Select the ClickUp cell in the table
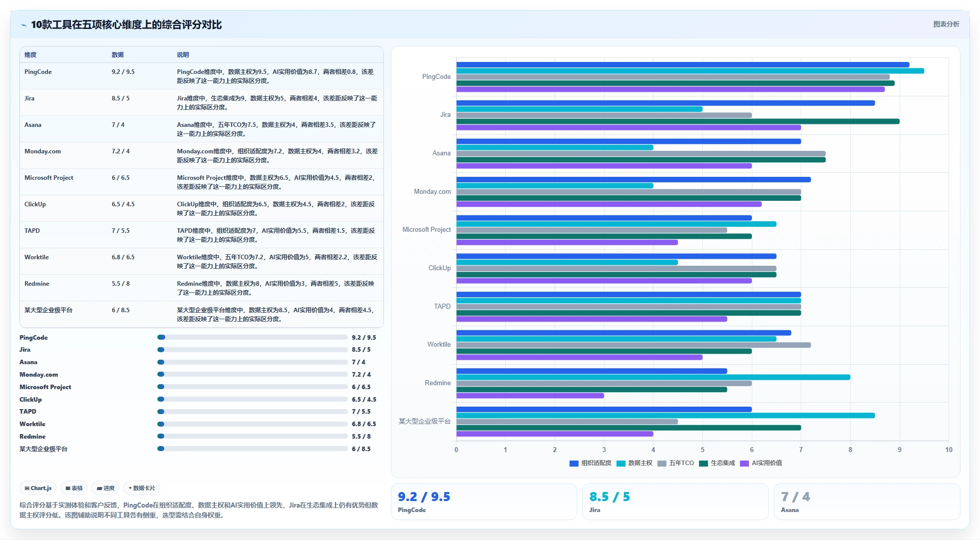Screen dimensions: 980x540 coord(35,204)
